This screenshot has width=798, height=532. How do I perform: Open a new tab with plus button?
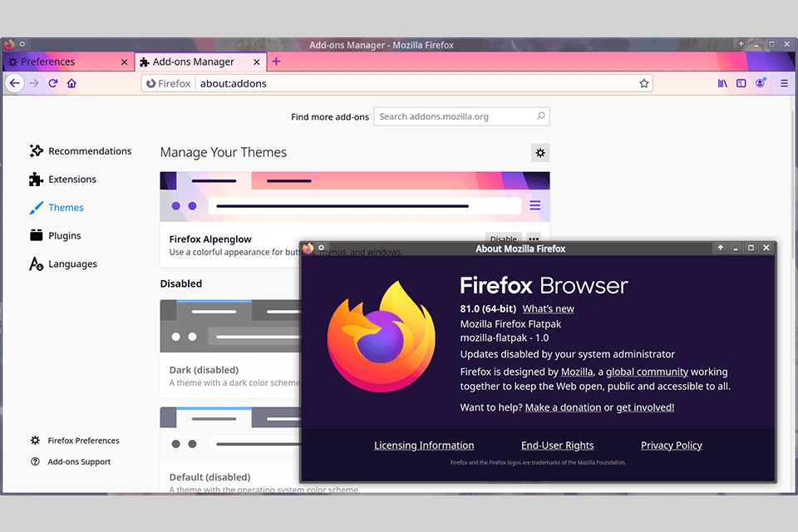pos(276,62)
